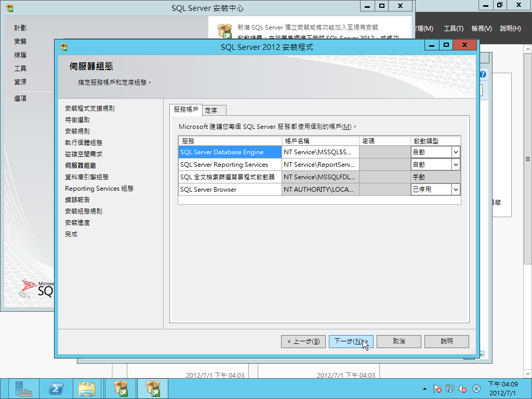532x399 pixels.
Task: Select the SQL 全文檢索篩選背景程式啟動器 row
Action: pos(230,177)
